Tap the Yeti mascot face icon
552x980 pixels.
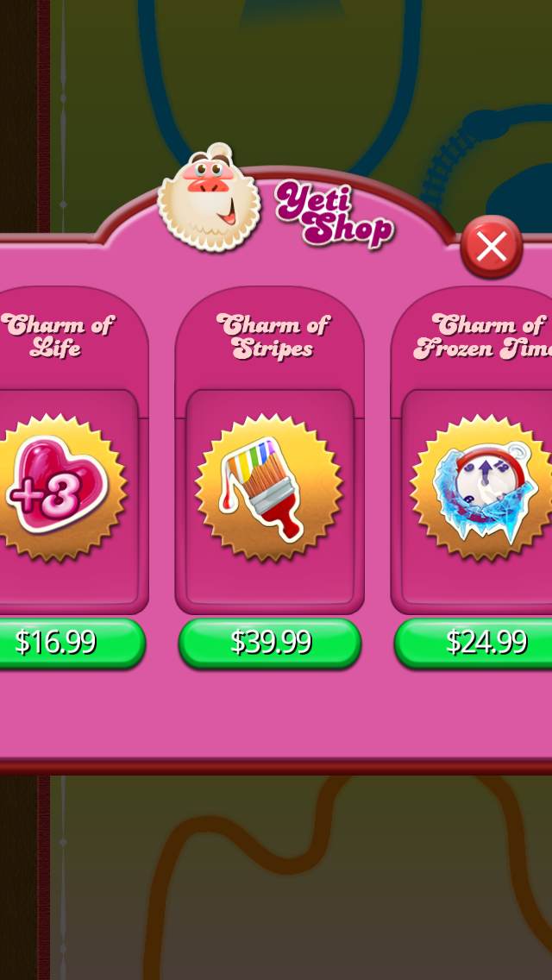[x=209, y=198]
